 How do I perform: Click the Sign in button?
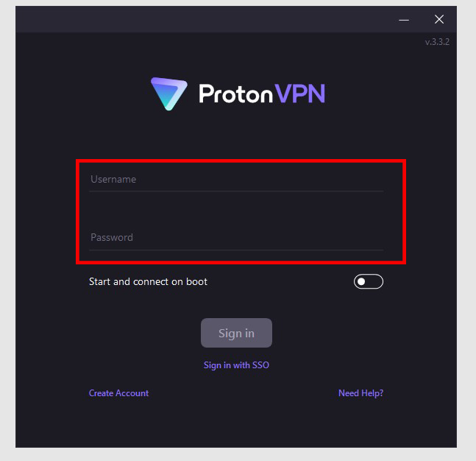click(x=236, y=333)
